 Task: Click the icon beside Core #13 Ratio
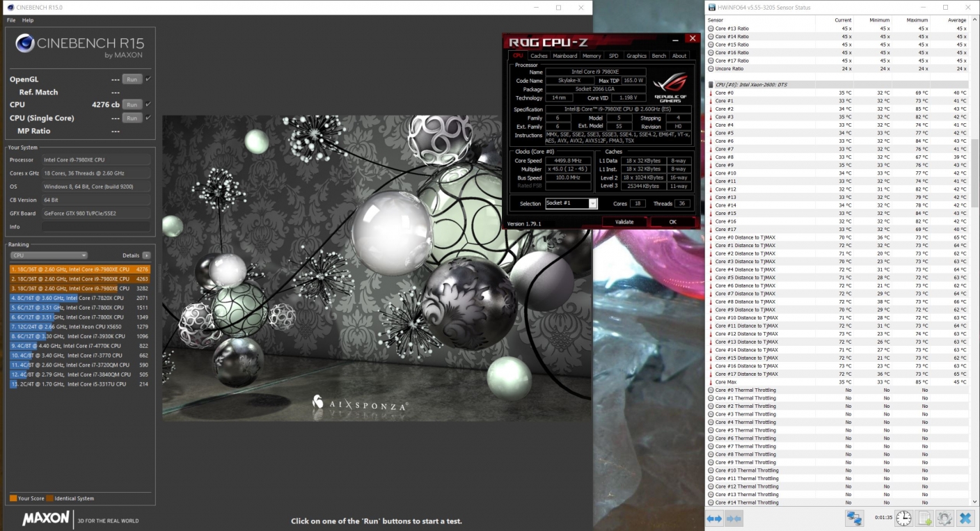tap(711, 29)
